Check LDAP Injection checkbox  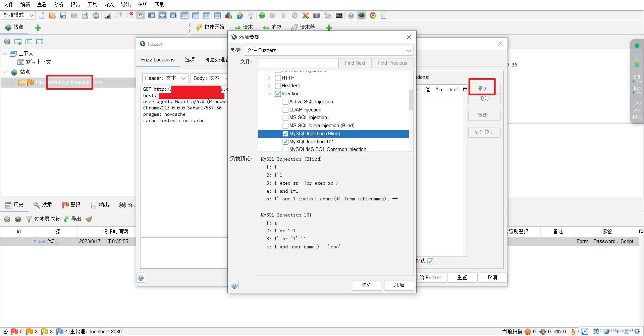pyautogui.click(x=285, y=110)
